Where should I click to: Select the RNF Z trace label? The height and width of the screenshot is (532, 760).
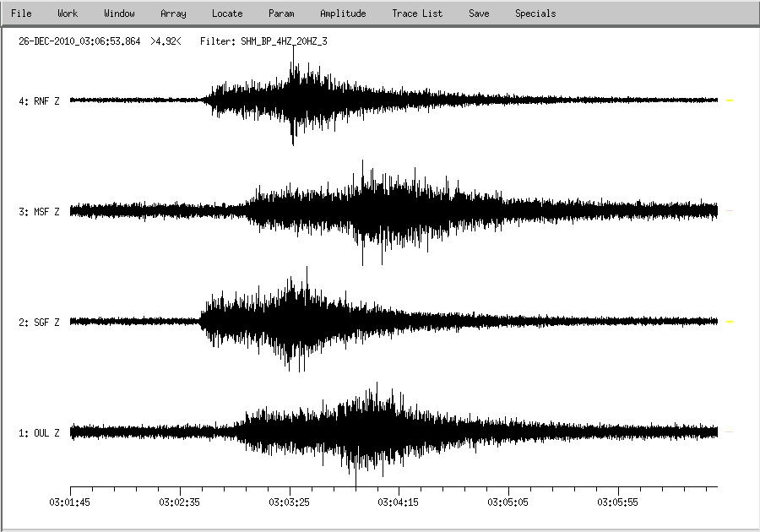39,101
